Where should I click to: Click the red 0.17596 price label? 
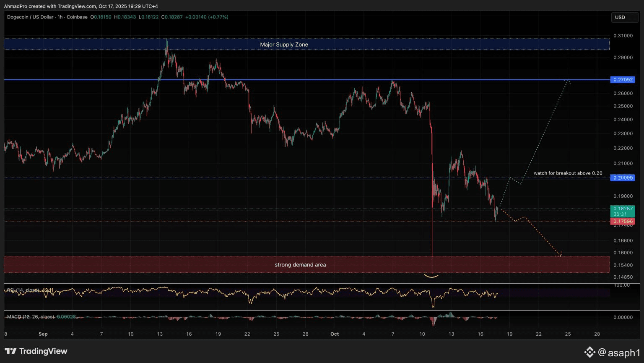(623, 221)
